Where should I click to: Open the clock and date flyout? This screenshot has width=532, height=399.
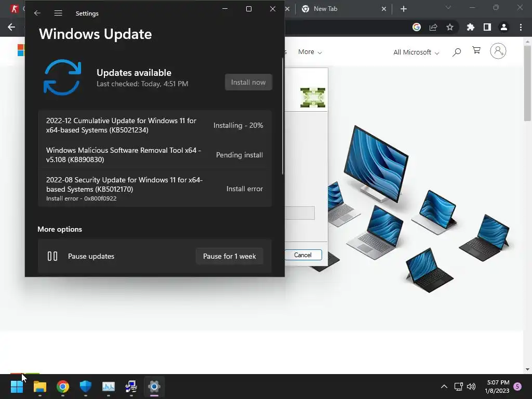click(x=497, y=387)
